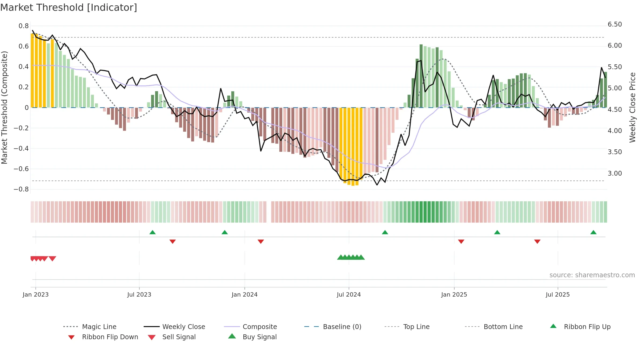The height and width of the screenshot is (362, 644).
Task: Toggle the Magic Line legend entry
Action: click(x=90, y=327)
